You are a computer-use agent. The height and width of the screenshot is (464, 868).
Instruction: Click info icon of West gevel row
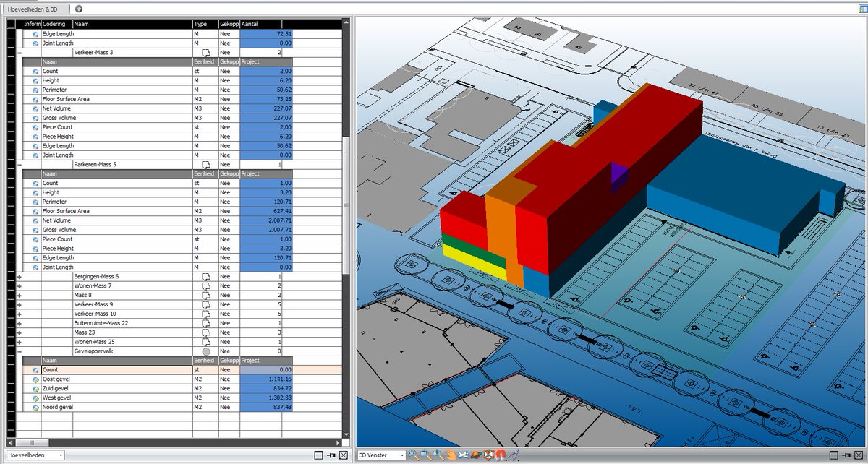35,398
